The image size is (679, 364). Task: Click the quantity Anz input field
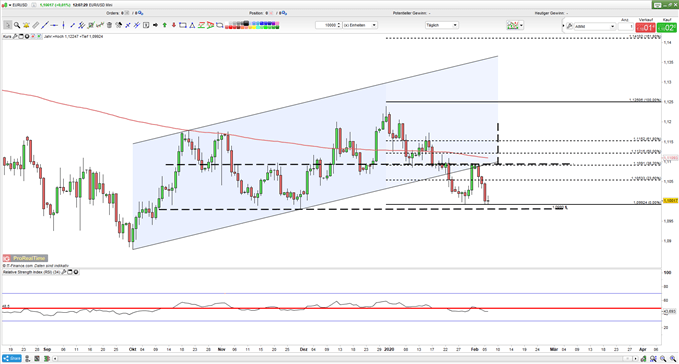click(625, 27)
